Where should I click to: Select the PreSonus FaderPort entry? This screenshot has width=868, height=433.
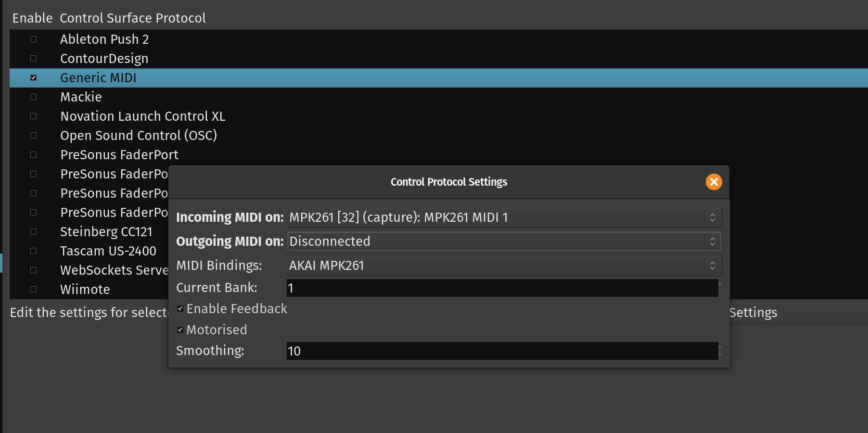click(119, 155)
